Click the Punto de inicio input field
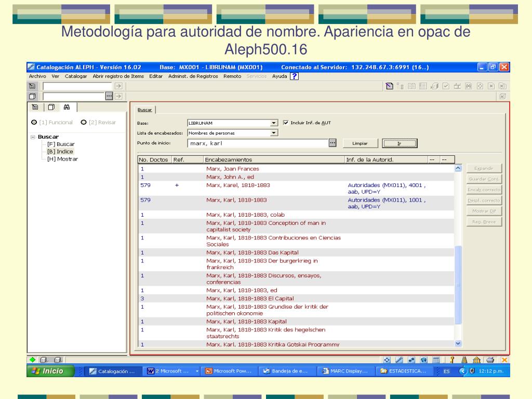The image size is (532, 399). coord(258,143)
